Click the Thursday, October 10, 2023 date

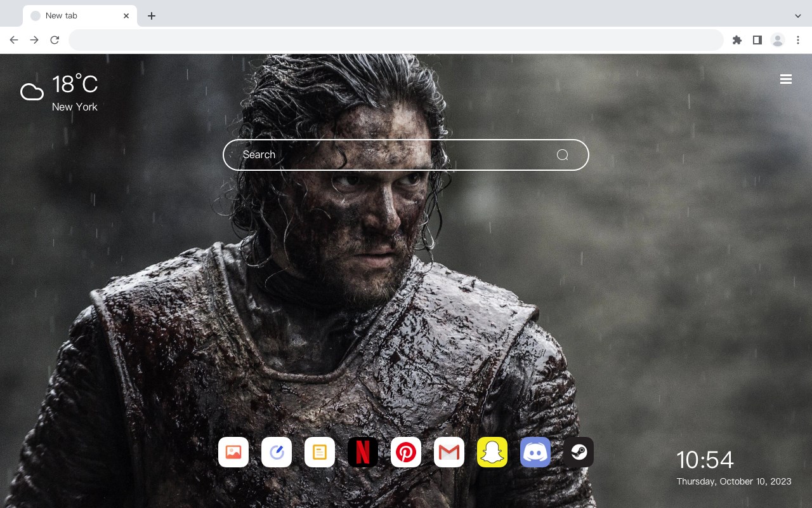[x=734, y=481]
